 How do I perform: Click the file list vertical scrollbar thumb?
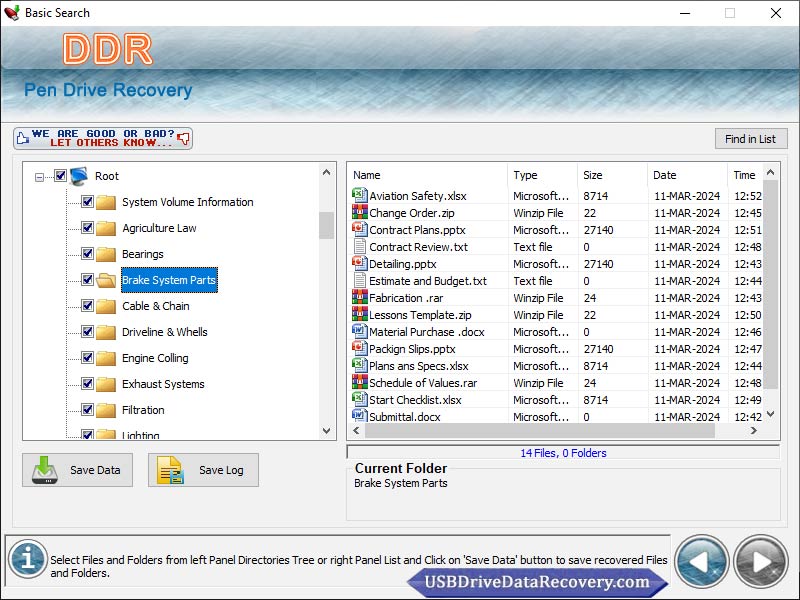coord(770,284)
